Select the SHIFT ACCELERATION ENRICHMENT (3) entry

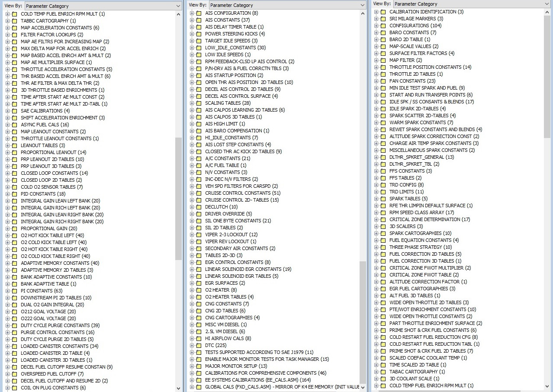coord(63,118)
